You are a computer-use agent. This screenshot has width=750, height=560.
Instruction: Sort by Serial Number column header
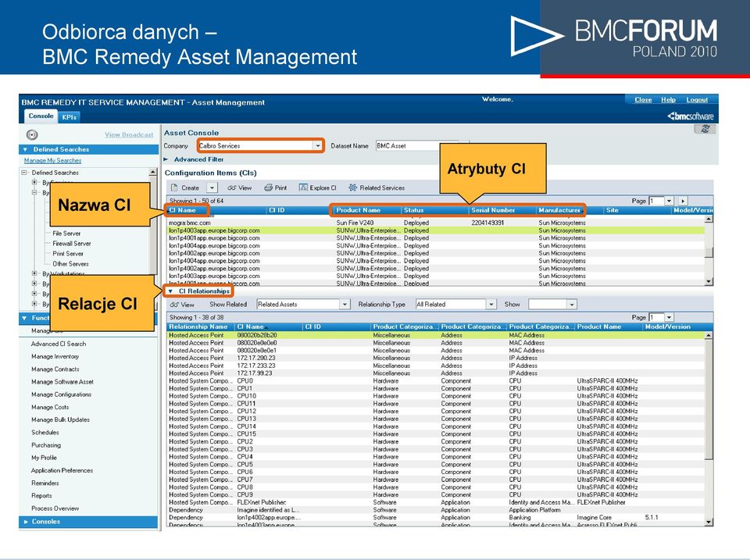coord(502,210)
